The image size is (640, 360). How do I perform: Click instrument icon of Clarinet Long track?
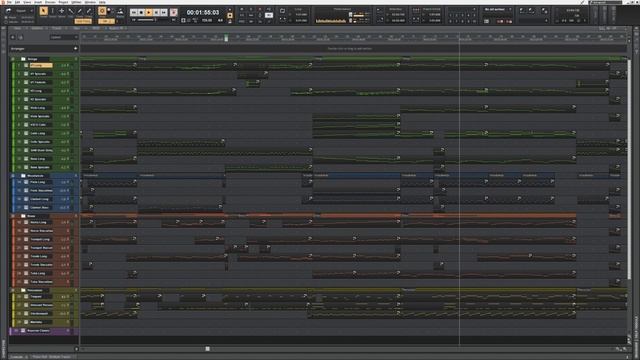tap(26, 199)
